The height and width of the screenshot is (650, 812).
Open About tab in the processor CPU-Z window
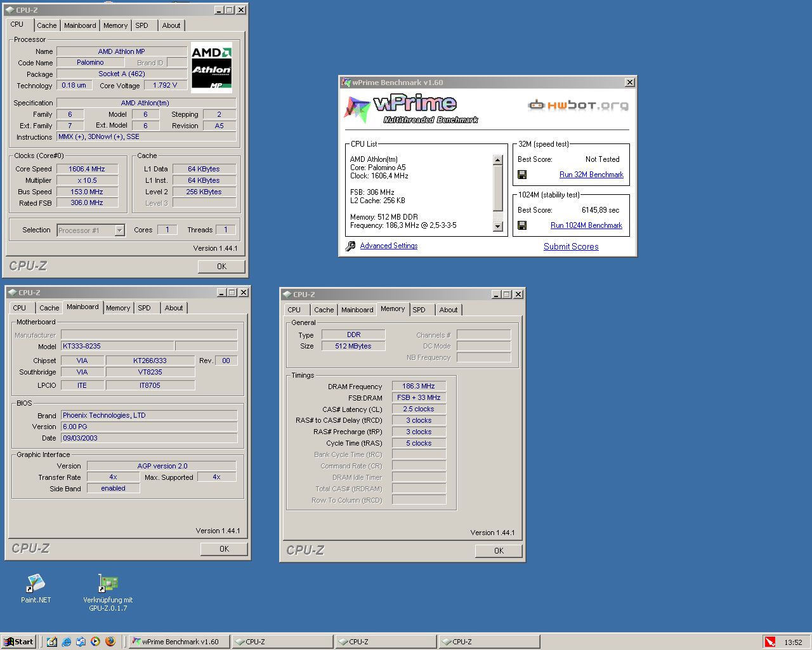click(x=171, y=25)
